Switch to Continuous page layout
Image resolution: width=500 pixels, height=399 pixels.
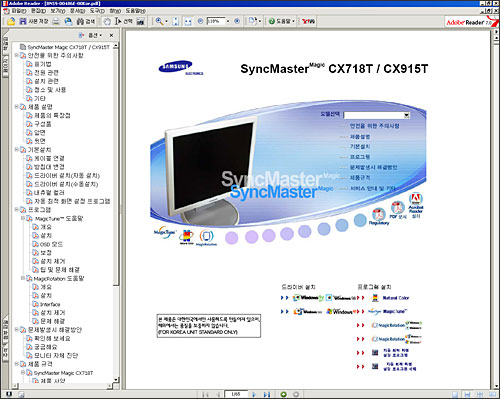point(468,395)
